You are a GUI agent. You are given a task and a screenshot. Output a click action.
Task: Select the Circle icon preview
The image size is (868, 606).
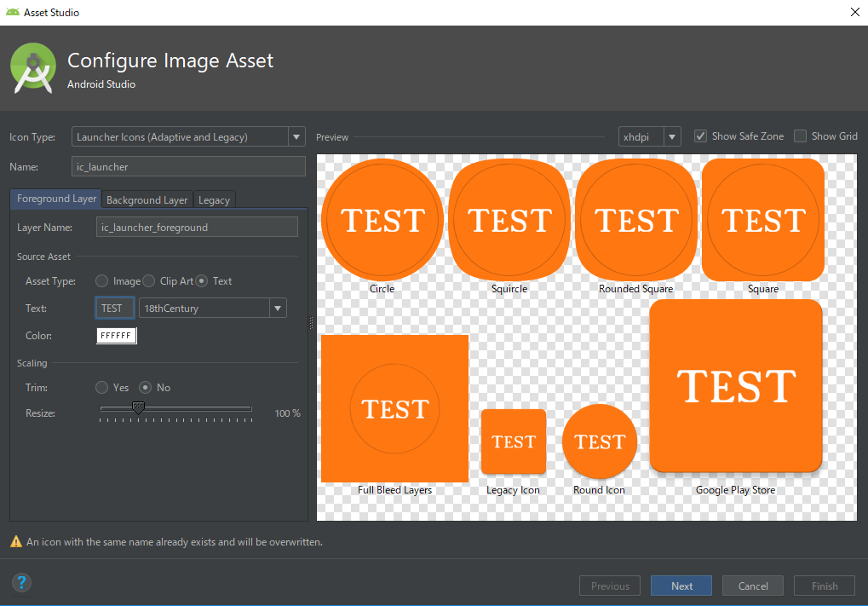[382, 220]
